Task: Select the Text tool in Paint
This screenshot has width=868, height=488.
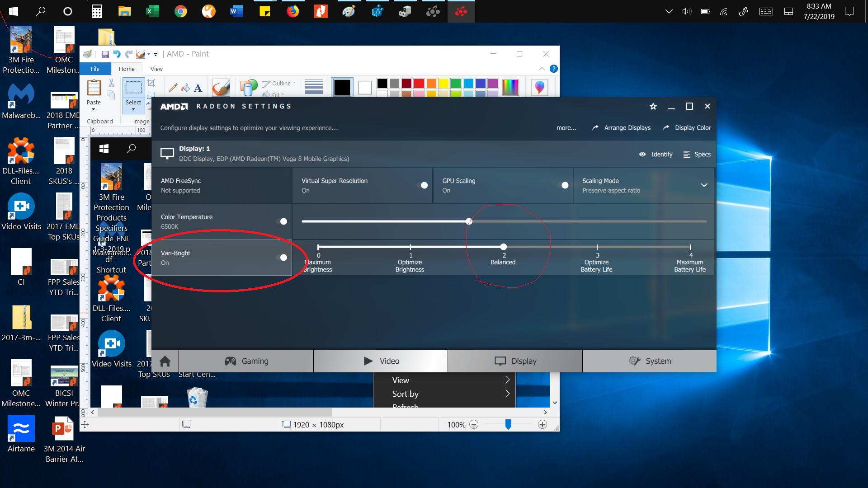Action: click(198, 88)
